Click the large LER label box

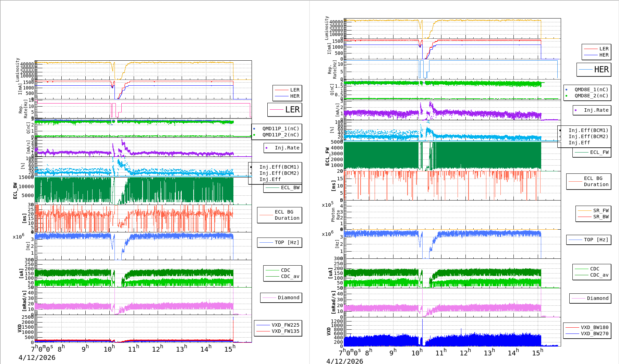click(x=285, y=110)
